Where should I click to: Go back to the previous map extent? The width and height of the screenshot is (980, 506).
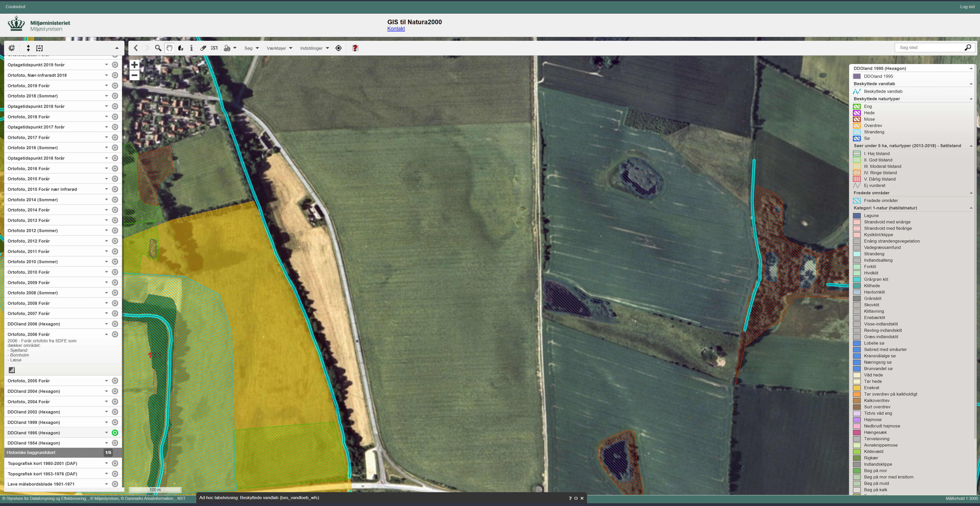click(136, 48)
